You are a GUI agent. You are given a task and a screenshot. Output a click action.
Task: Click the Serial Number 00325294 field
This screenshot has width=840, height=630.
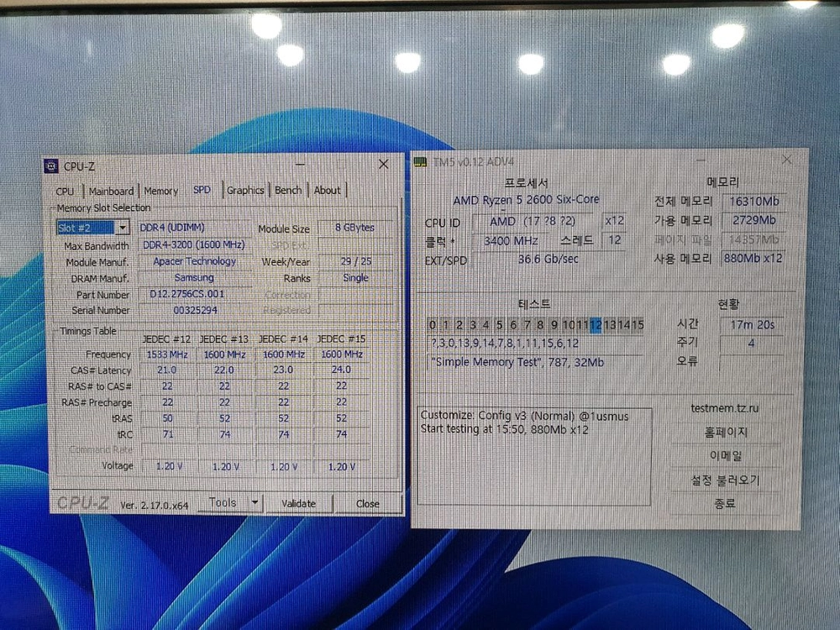pos(194,310)
